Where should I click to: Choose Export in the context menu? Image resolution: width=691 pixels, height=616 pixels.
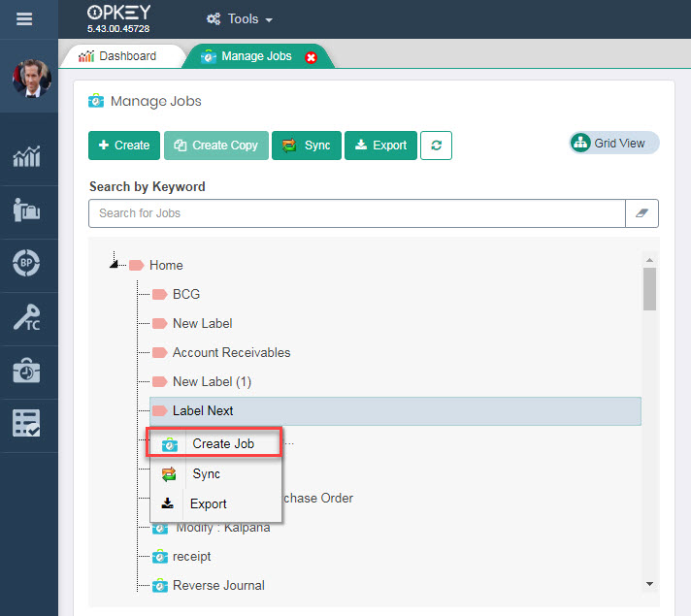(208, 503)
